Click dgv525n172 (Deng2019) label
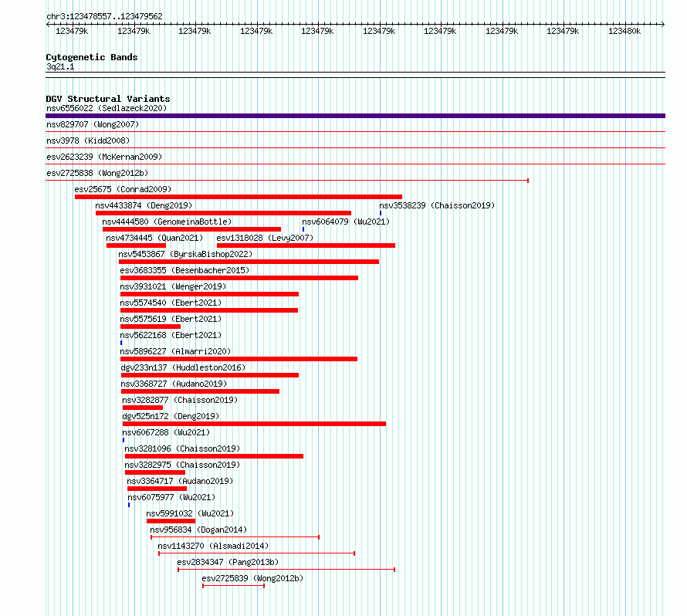 click(x=171, y=416)
